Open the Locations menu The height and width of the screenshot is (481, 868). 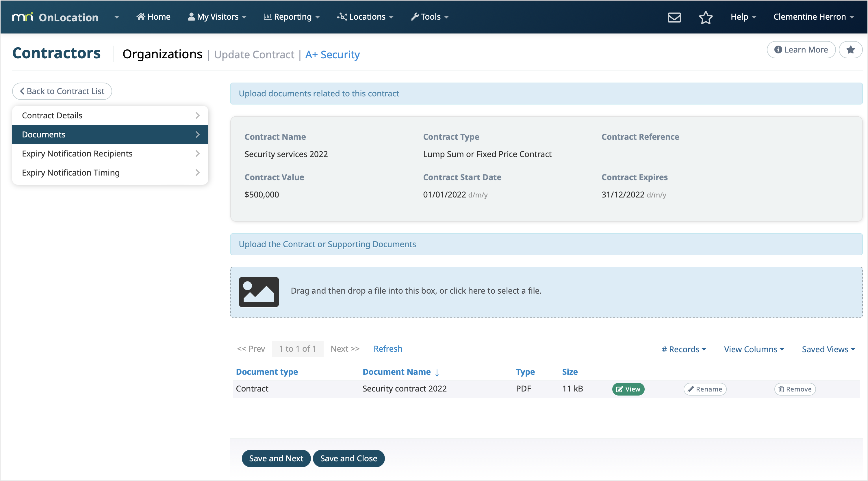(365, 17)
